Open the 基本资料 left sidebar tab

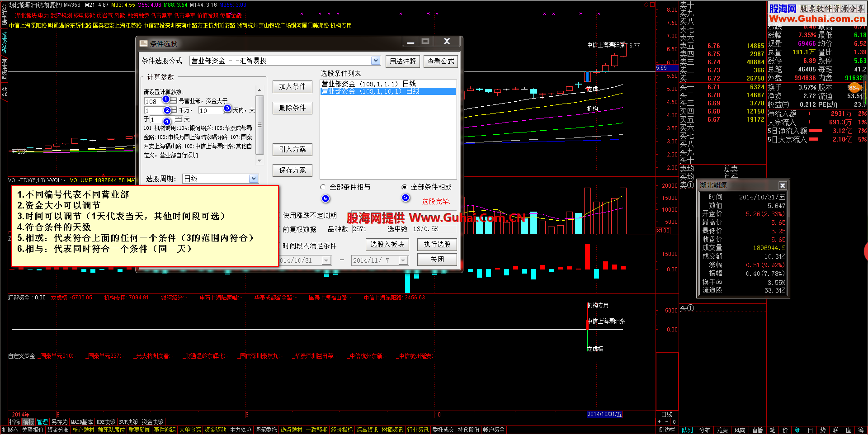click(4, 69)
